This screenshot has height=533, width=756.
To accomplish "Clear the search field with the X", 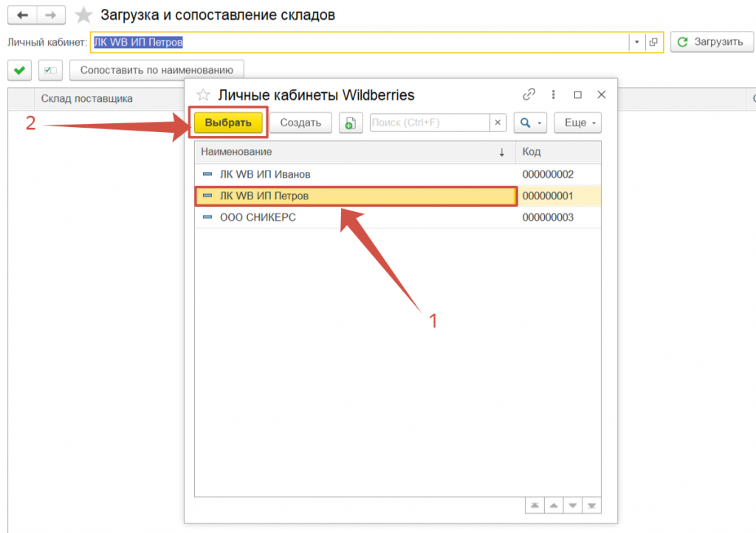I will pyautogui.click(x=498, y=123).
